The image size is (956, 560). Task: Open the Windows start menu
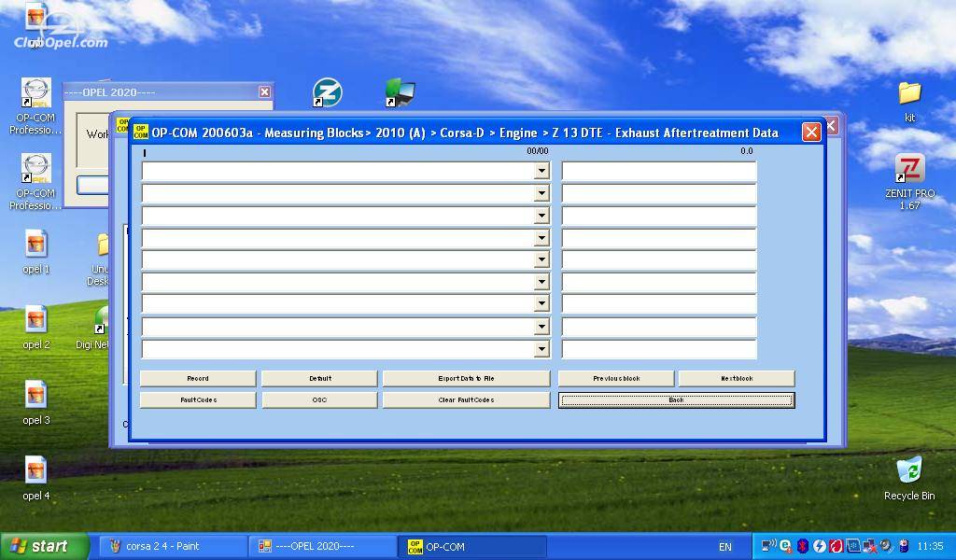pyautogui.click(x=45, y=546)
